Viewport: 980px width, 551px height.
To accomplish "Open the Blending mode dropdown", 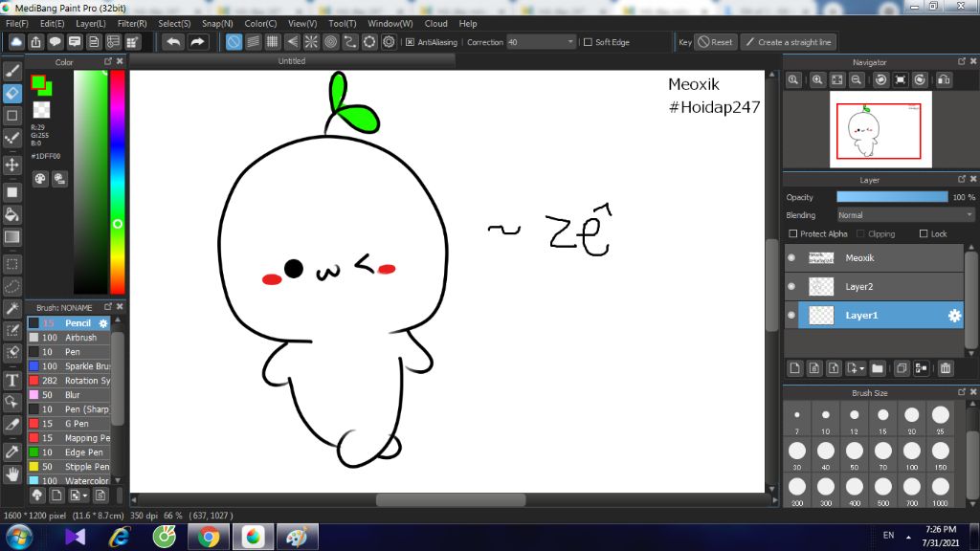I will coord(905,215).
